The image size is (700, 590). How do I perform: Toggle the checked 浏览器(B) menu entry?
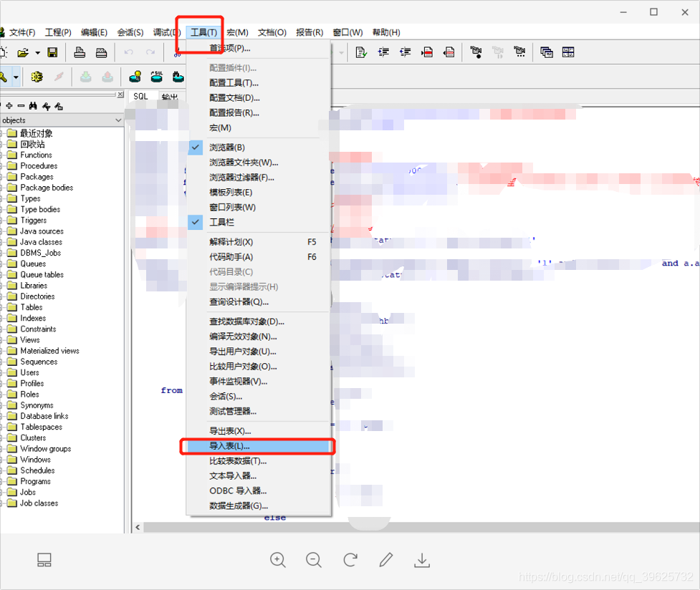click(x=259, y=147)
